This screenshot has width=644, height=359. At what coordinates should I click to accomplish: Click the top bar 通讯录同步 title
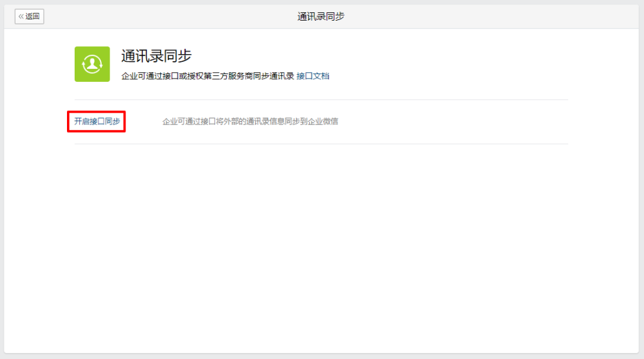pos(321,17)
